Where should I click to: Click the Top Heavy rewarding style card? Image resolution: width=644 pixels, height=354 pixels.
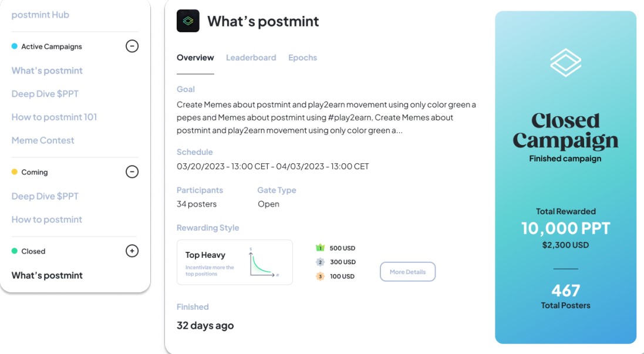point(234,262)
